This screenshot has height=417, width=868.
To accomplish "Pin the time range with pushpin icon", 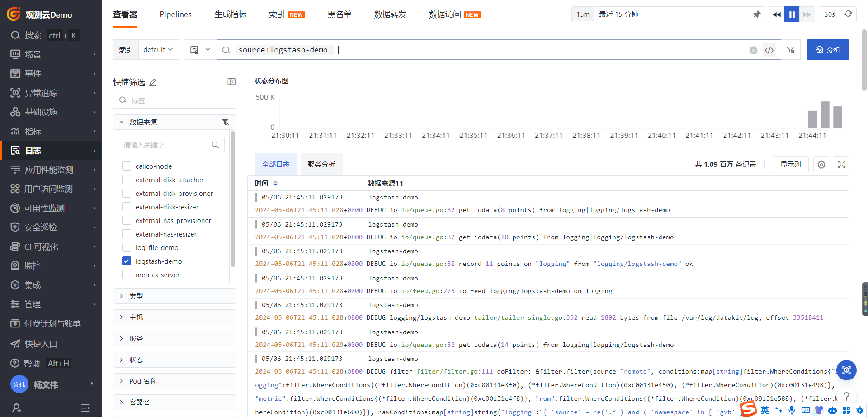I will [757, 14].
